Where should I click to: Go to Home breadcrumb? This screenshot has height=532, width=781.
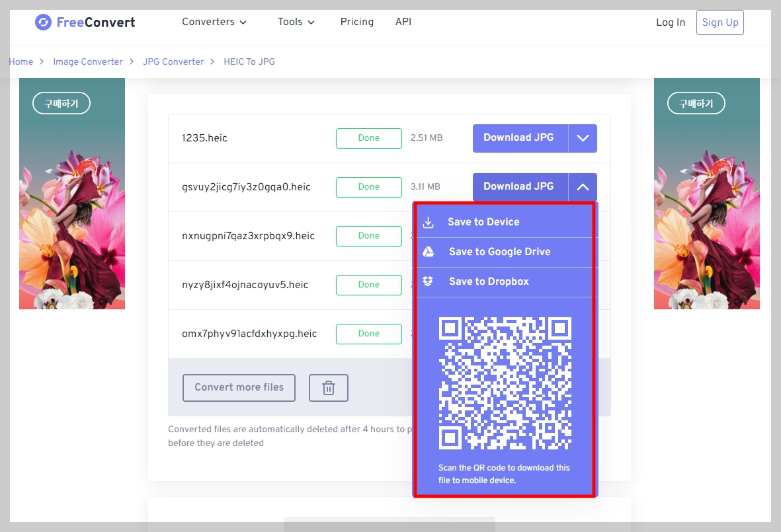coord(21,61)
